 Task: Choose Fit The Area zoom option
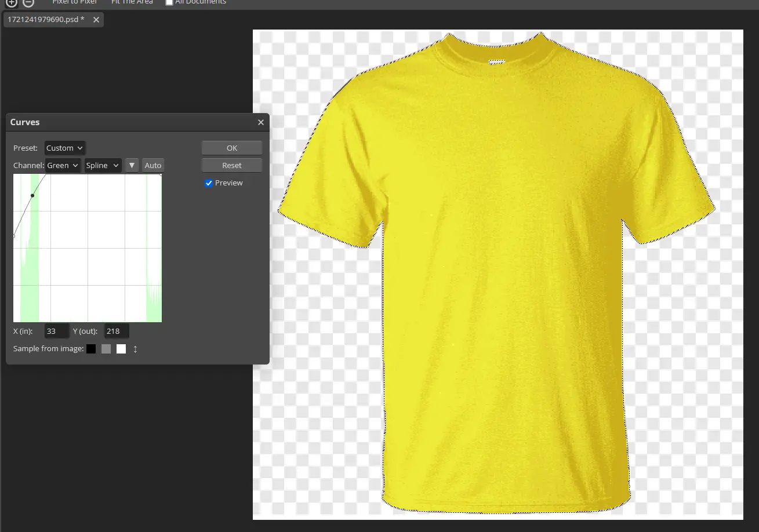pos(132,2)
